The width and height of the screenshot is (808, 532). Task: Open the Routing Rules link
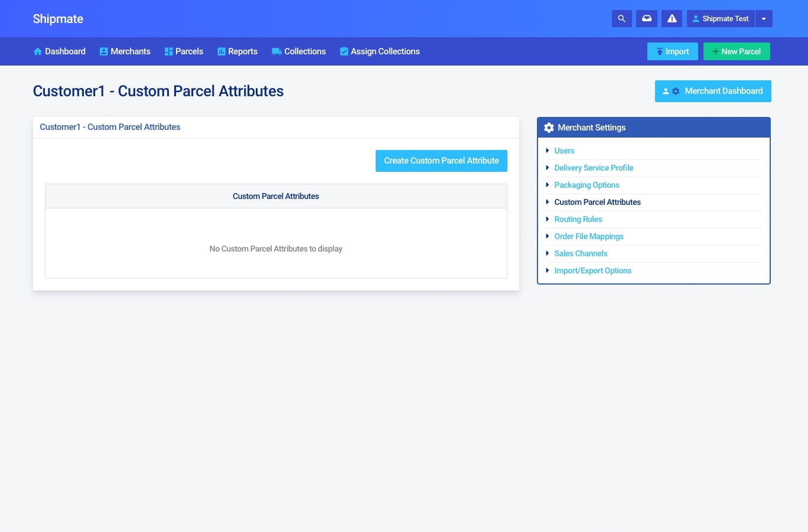tap(578, 219)
